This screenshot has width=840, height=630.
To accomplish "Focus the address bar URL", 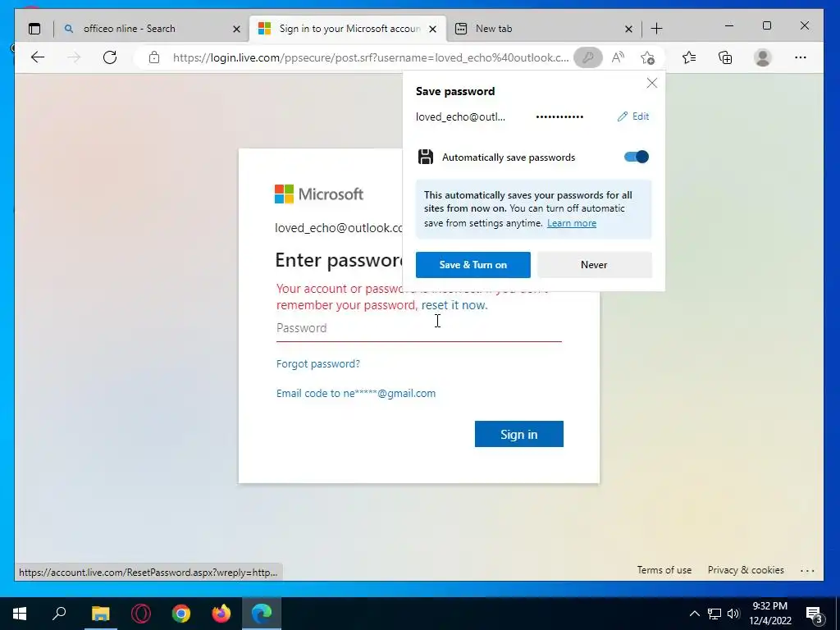I will (x=371, y=57).
